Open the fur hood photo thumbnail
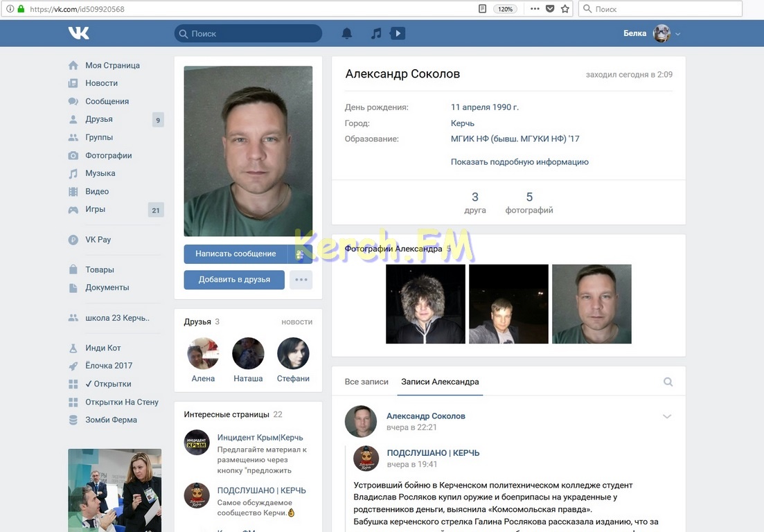The width and height of the screenshot is (764, 532). coord(425,304)
